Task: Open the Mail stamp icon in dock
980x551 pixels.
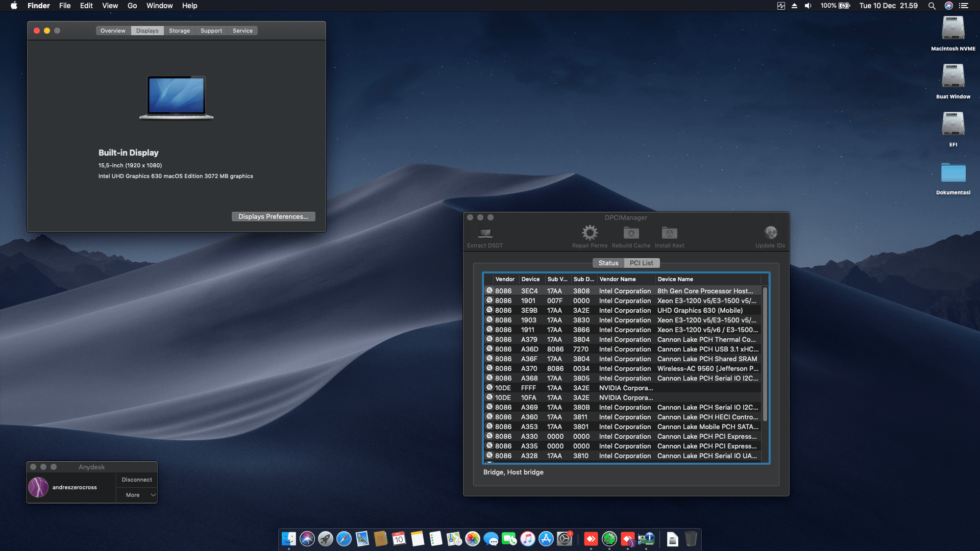Action: pyautogui.click(x=362, y=539)
